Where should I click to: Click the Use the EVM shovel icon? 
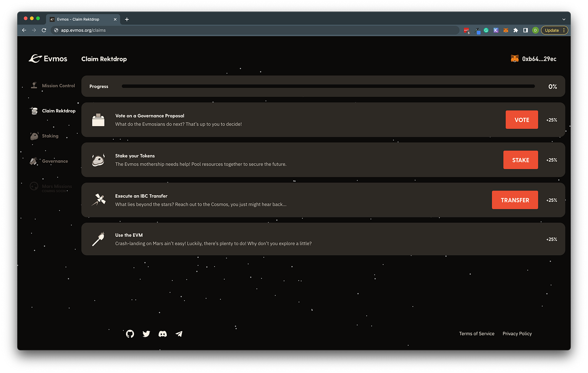click(x=98, y=239)
